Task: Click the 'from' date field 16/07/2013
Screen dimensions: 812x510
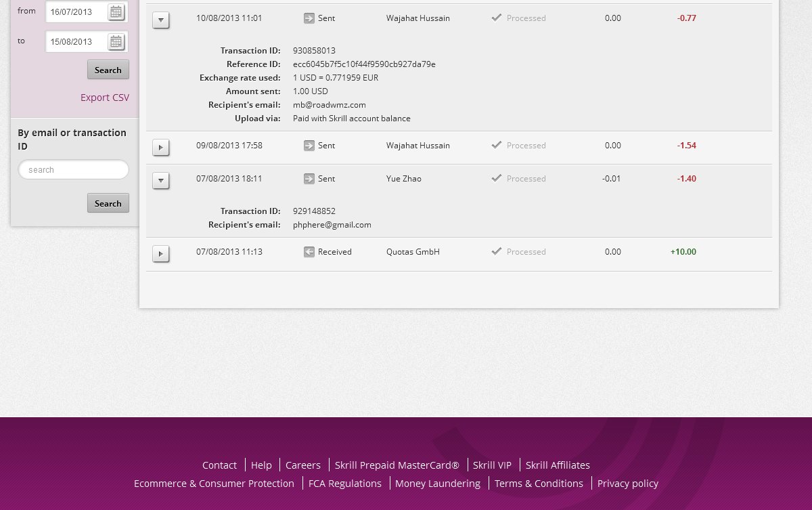Action: click(76, 12)
